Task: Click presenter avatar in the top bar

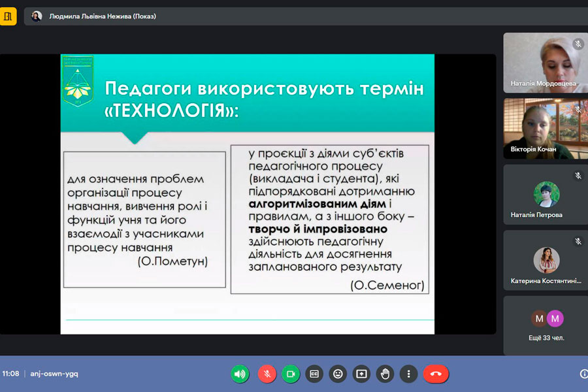Action: click(37, 16)
